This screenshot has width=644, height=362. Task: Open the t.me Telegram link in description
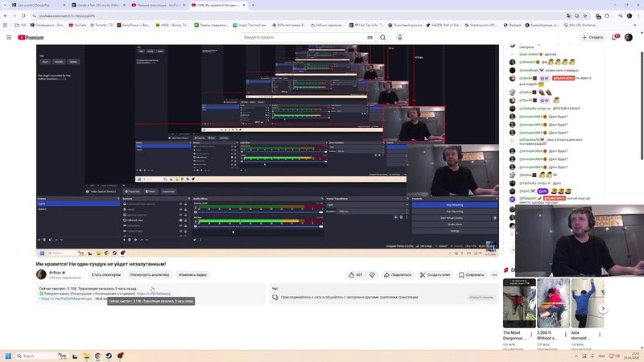coord(153,294)
